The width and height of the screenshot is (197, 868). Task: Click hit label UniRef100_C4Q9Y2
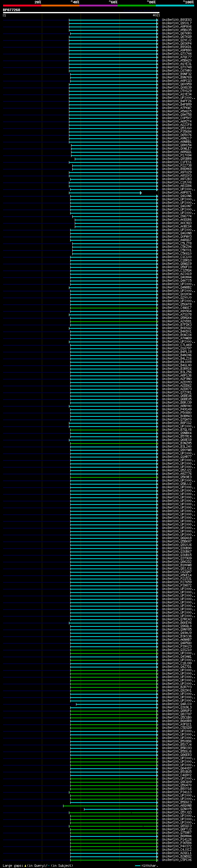[x=177, y=775]
